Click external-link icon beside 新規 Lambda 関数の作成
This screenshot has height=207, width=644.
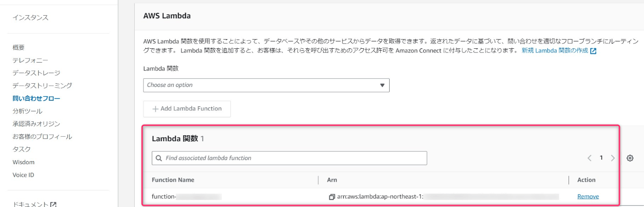pos(593,51)
